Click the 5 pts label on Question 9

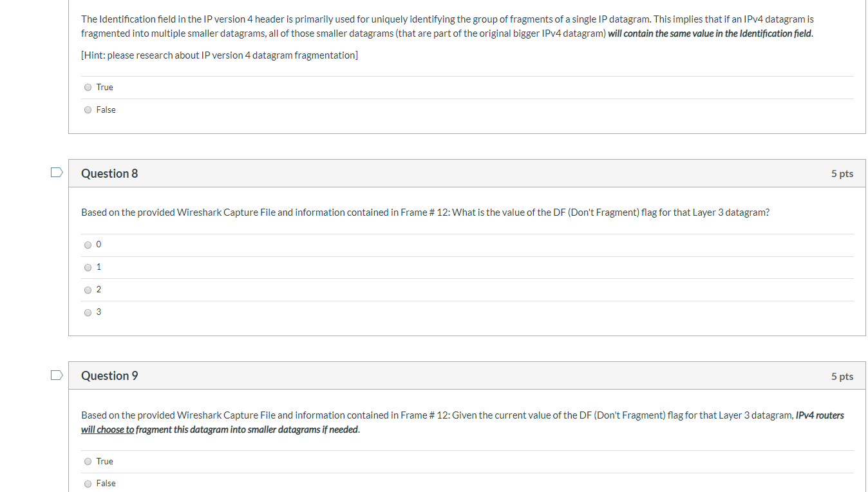[842, 375]
